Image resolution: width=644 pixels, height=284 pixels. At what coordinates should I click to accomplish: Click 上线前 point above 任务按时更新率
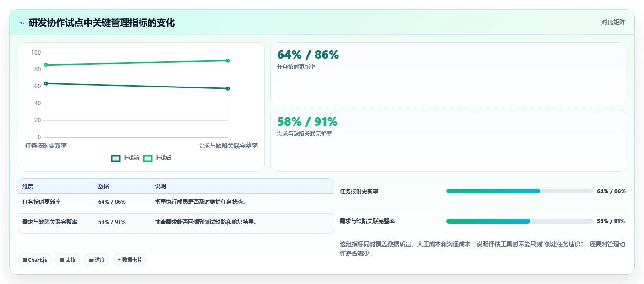pos(46,83)
